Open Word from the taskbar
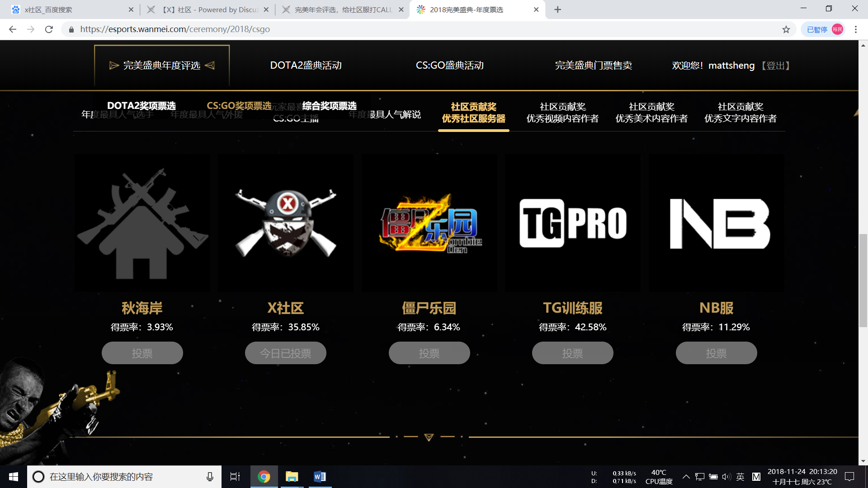 321,476
